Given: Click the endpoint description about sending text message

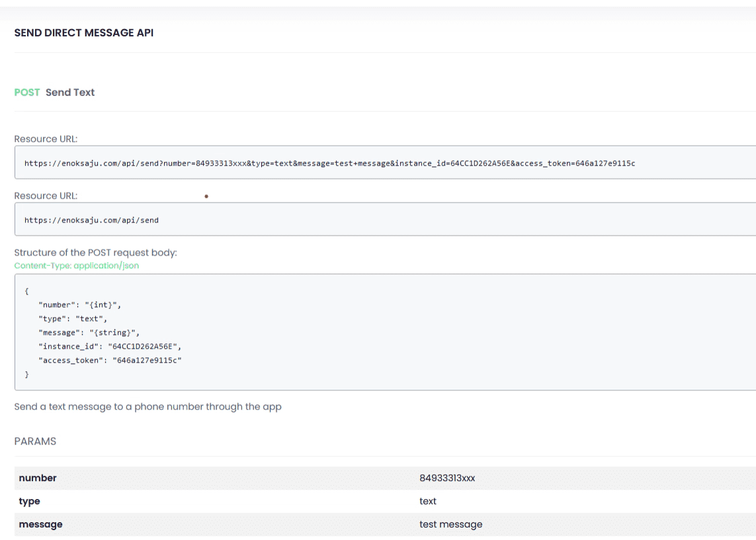Looking at the screenshot, I should (147, 407).
